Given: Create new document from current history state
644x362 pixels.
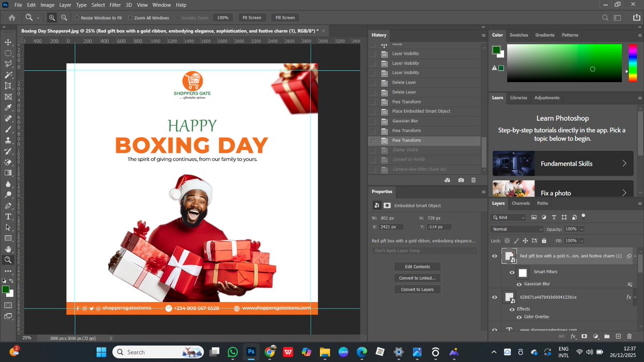Looking at the screenshot, I should [x=448, y=181].
